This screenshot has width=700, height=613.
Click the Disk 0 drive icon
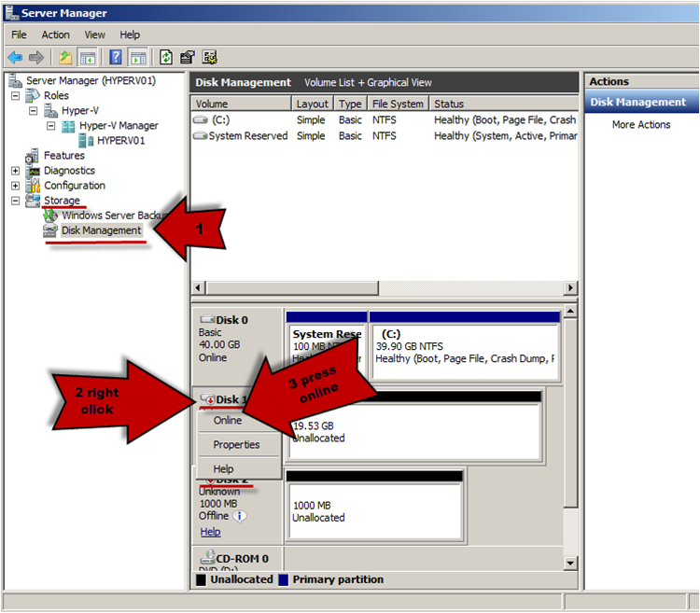(207, 319)
